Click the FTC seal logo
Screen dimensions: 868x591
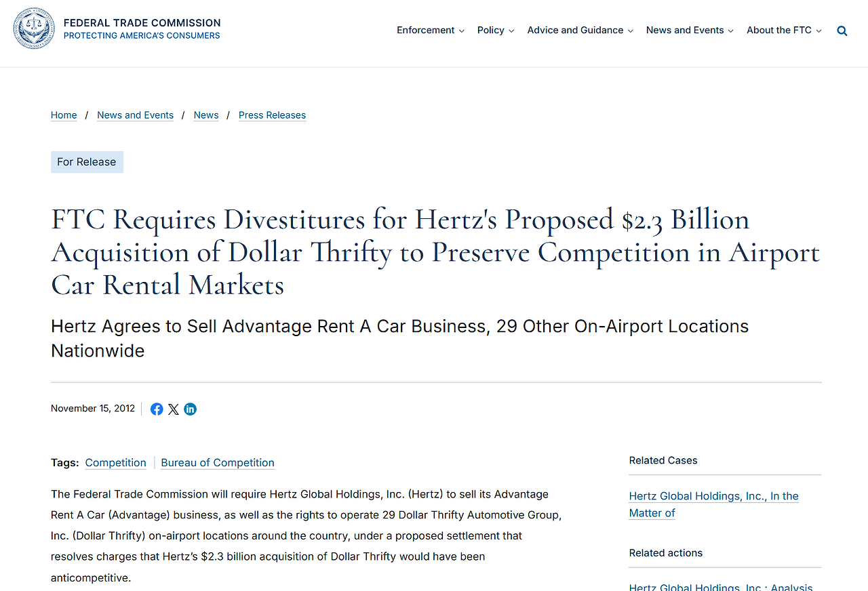(x=34, y=28)
